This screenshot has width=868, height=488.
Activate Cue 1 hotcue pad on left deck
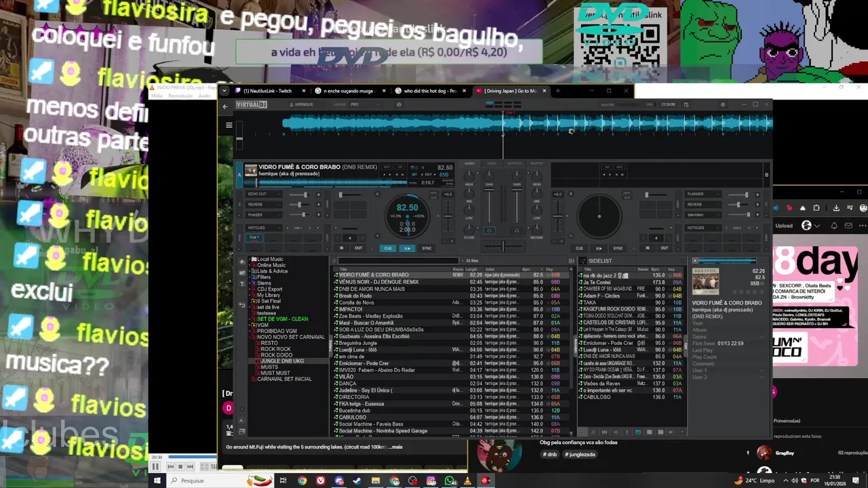(x=255, y=237)
